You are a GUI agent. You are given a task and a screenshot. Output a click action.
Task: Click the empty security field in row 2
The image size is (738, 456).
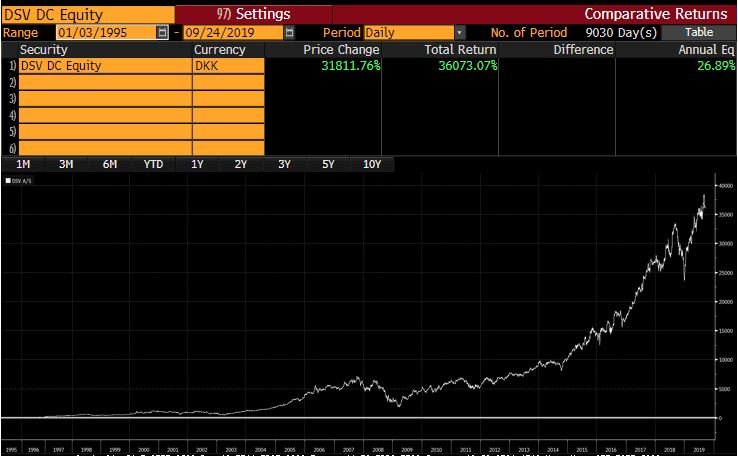pos(105,82)
